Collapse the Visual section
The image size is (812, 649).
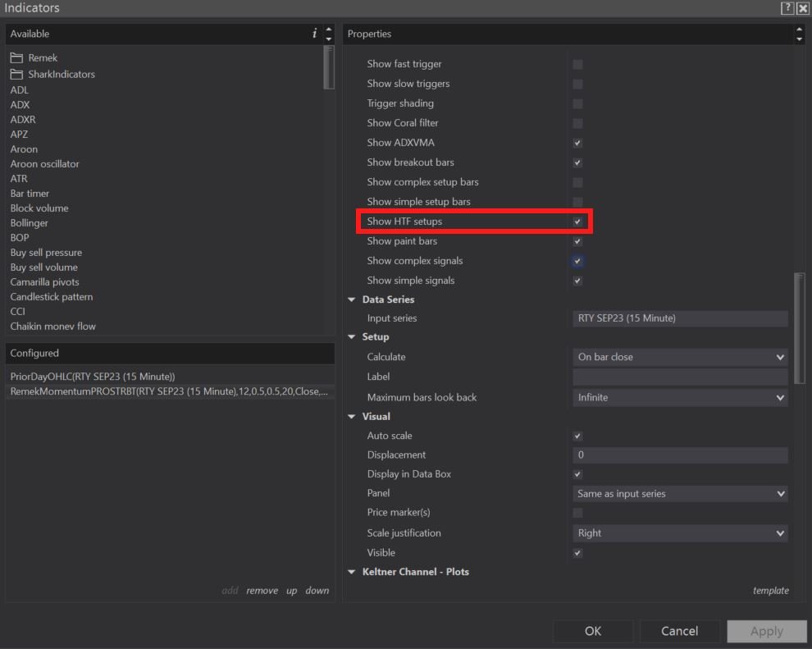(x=352, y=417)
